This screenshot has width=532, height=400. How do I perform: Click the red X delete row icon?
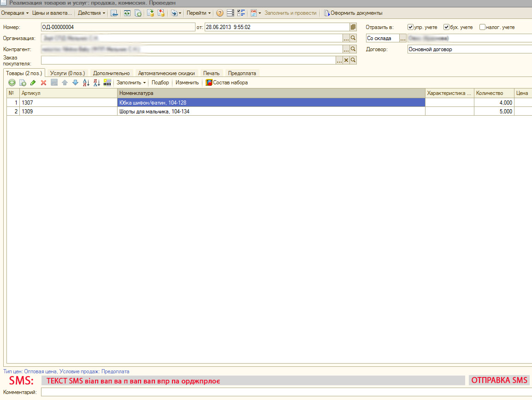[x=44, y=83]
